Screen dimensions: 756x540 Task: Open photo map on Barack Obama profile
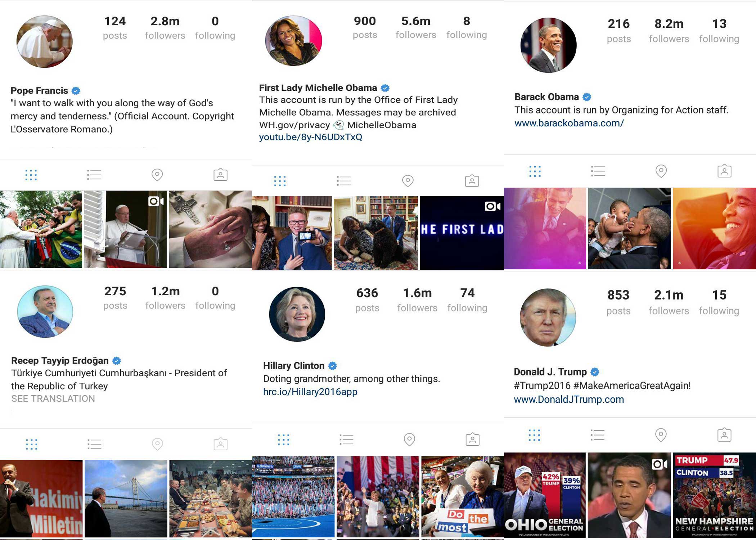661,171
